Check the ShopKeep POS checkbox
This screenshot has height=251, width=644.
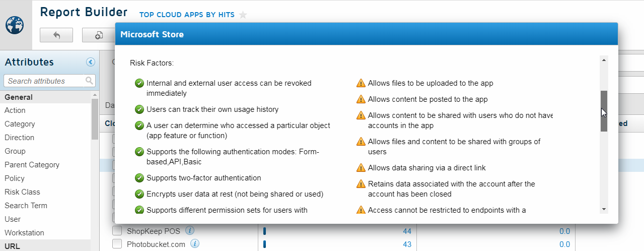pyautogui.click(x=117, y=231)
